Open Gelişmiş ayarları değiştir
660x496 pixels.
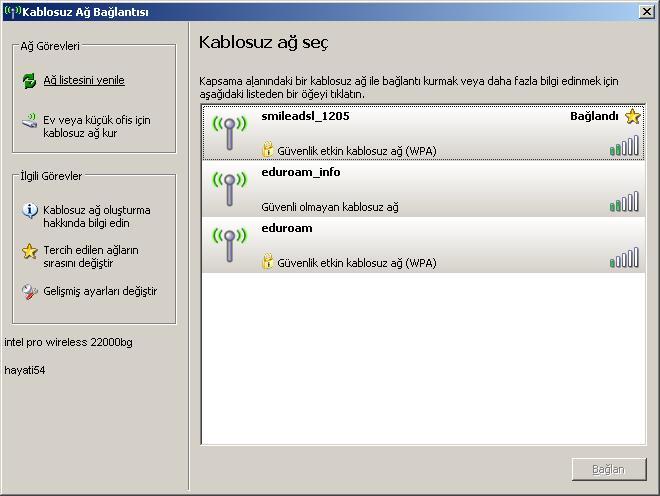pyautogui.click(x=100, y=291)
